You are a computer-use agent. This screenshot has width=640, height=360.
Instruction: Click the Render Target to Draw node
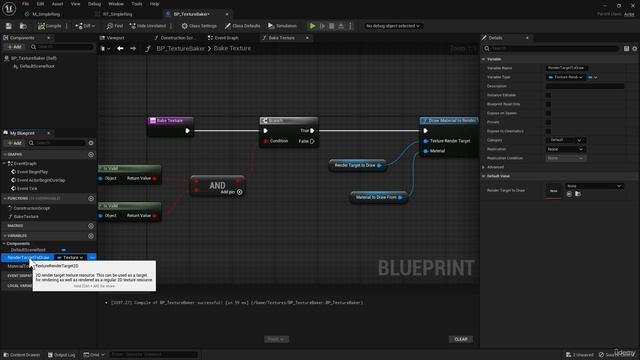point(357,165)
